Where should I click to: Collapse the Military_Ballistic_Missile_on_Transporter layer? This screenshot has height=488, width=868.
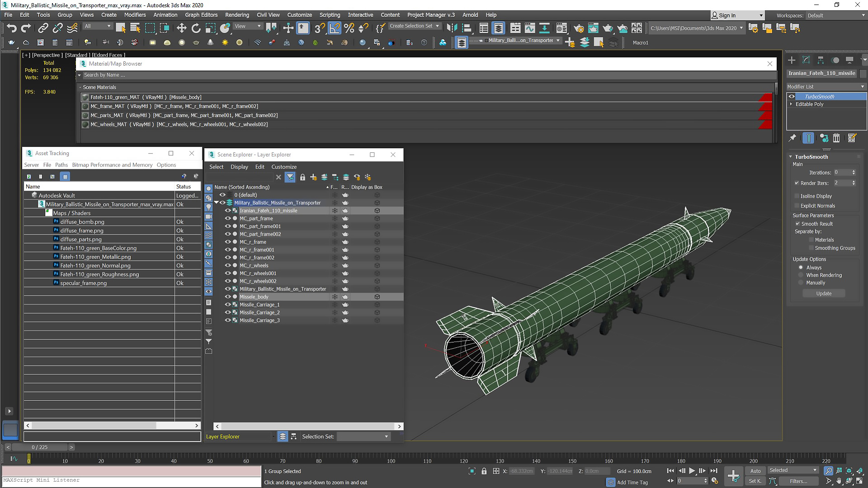(216, 203)
